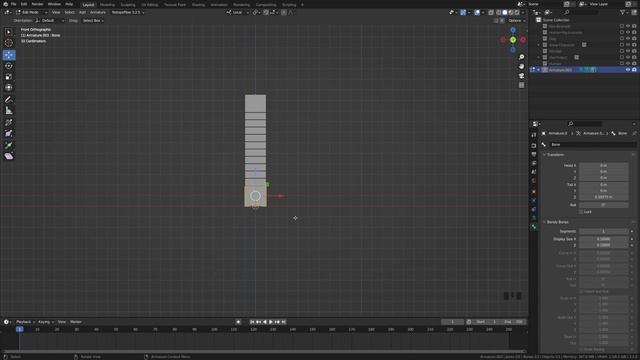Open the World properties tab
The height and width of the screenshot is (360, 640).
click(x=533, y=181)
